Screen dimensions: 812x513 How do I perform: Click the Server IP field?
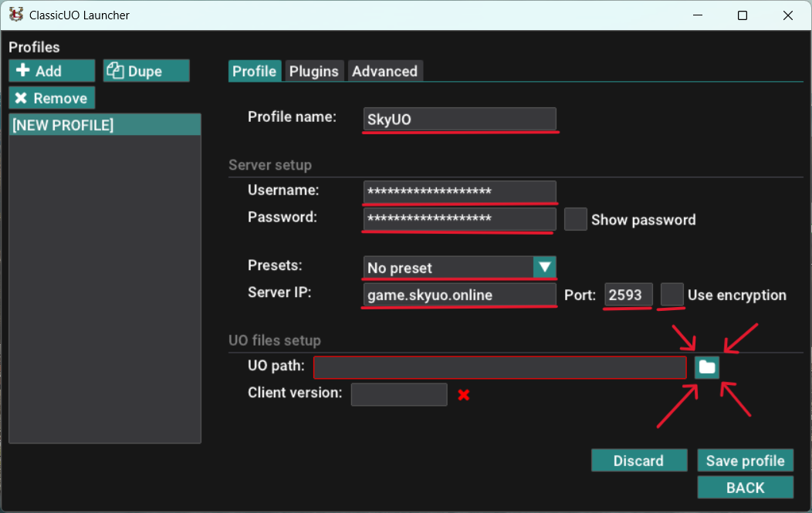click(460, 295)
